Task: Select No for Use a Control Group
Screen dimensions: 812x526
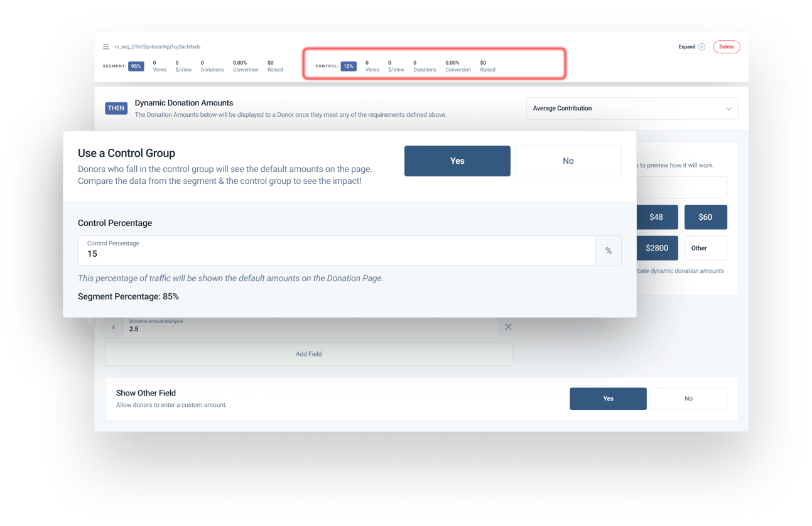Action: [568, 161]
